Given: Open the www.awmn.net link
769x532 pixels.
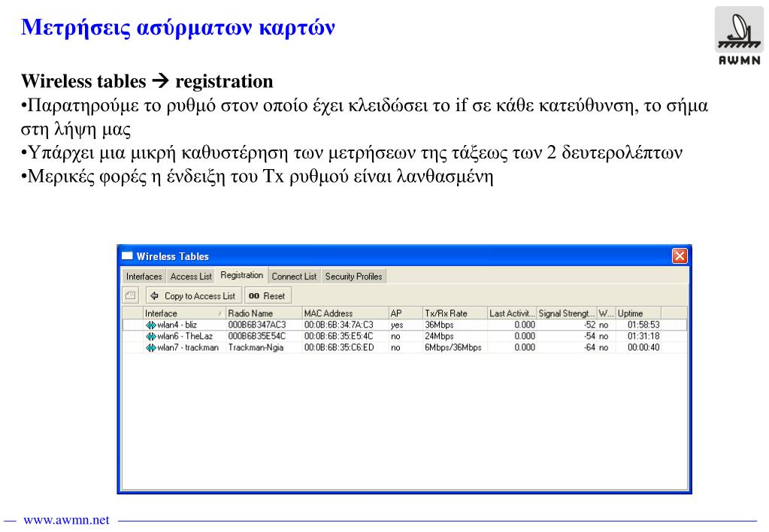Looking at the screenshot, I should (x=66, y=520).
